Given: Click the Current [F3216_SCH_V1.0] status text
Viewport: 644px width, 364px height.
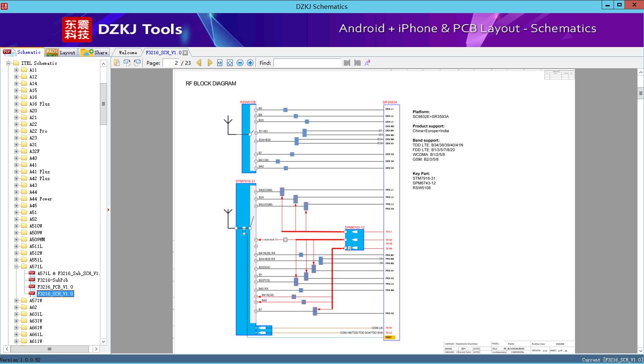Looking at the screenshot, I should tap(612, 360).
